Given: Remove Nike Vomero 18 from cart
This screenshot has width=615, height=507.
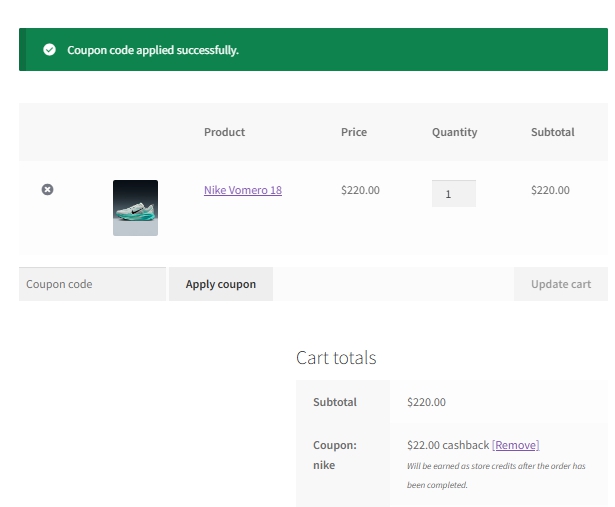Looking at the screenshot, I should 47,190.
